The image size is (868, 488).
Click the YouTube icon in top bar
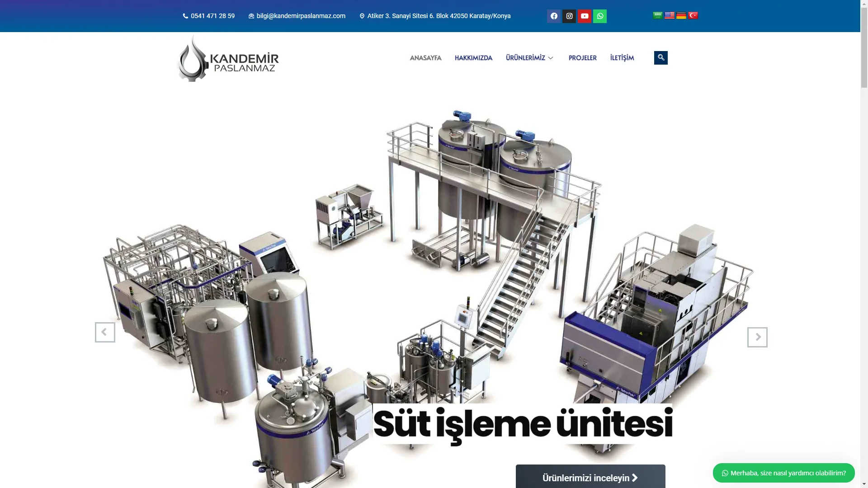coord(585,16)
